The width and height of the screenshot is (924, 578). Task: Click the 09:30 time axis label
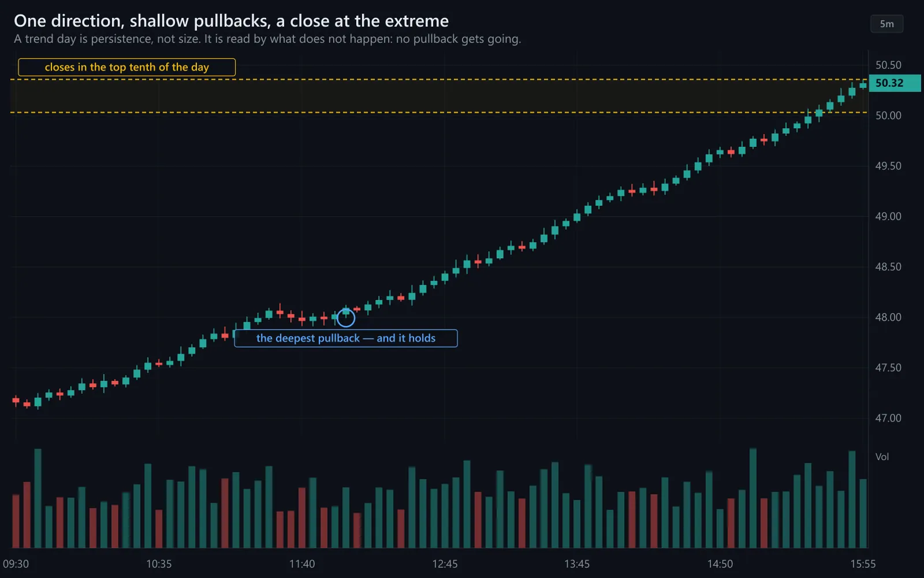tap(16, 564)
